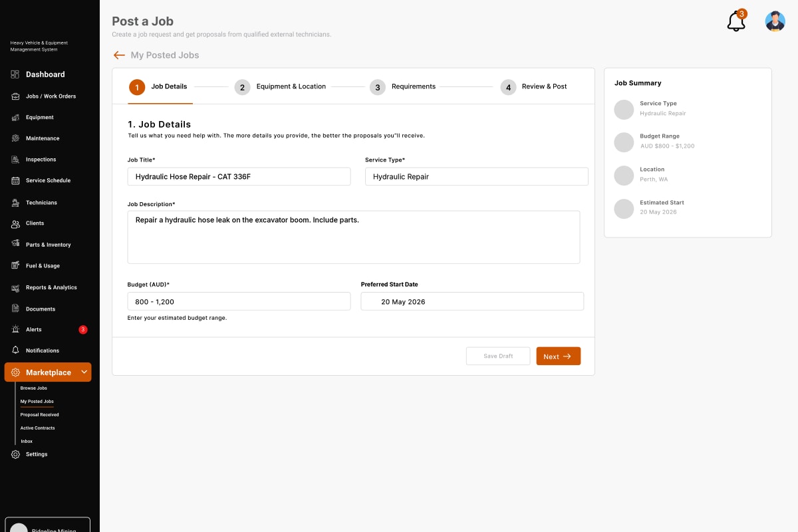Click the step 2 circle icon
Image resolution: width=798 pixels, height=532 pixels.
[242, 87]
